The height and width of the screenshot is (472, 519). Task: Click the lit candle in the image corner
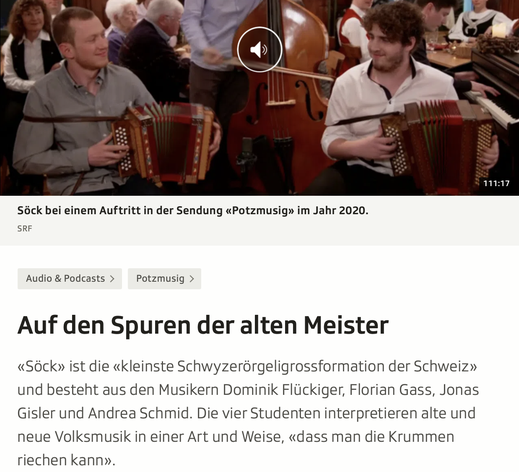(499, 30)
